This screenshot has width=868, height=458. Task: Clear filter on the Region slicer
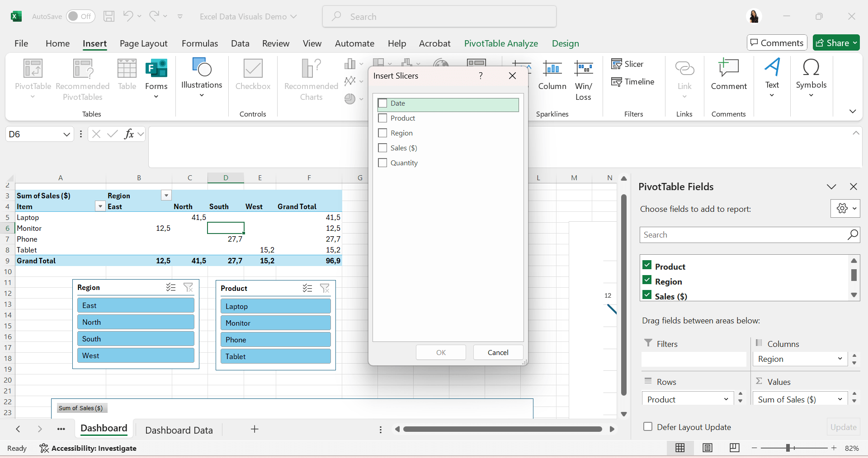[188, 287]
